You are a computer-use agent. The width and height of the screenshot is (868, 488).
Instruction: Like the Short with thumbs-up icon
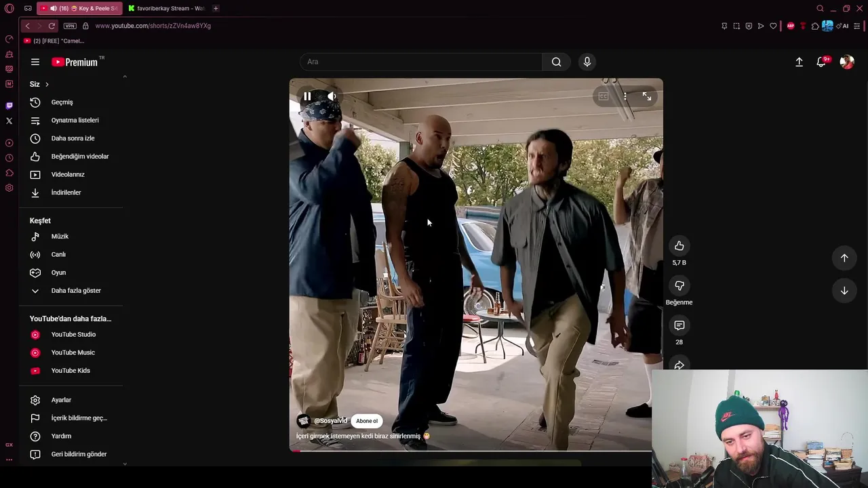pyautogui.click(x=679, y=246)
